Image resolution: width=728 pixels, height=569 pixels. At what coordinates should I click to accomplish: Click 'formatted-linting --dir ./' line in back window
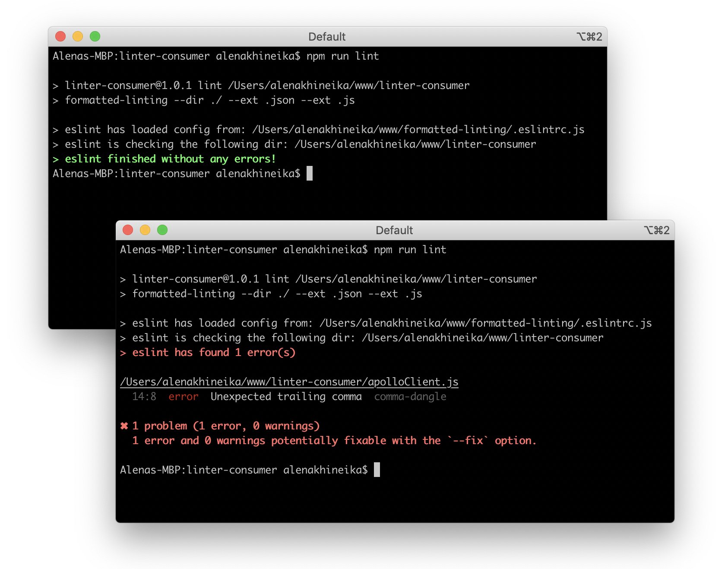tap(204, 100)
